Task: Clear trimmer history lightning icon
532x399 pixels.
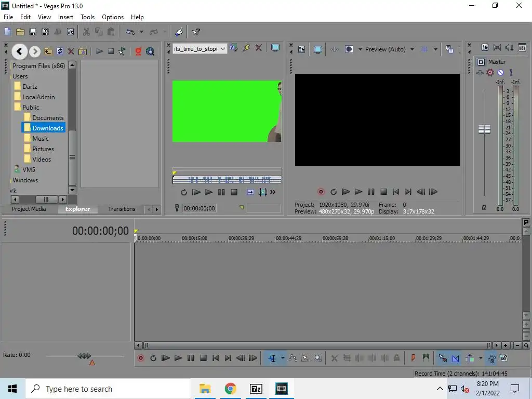Action: [246, 48]
